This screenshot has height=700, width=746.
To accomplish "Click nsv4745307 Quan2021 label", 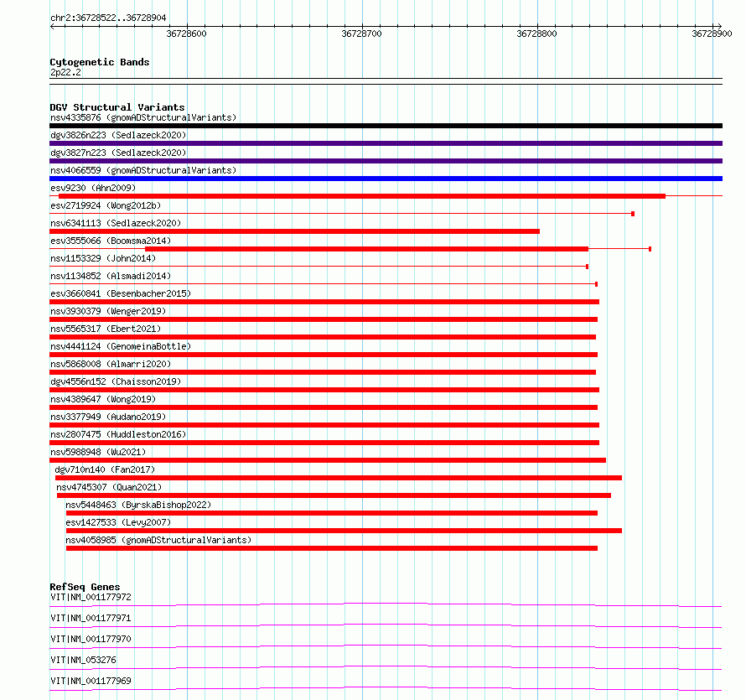I will pos(109,487).
